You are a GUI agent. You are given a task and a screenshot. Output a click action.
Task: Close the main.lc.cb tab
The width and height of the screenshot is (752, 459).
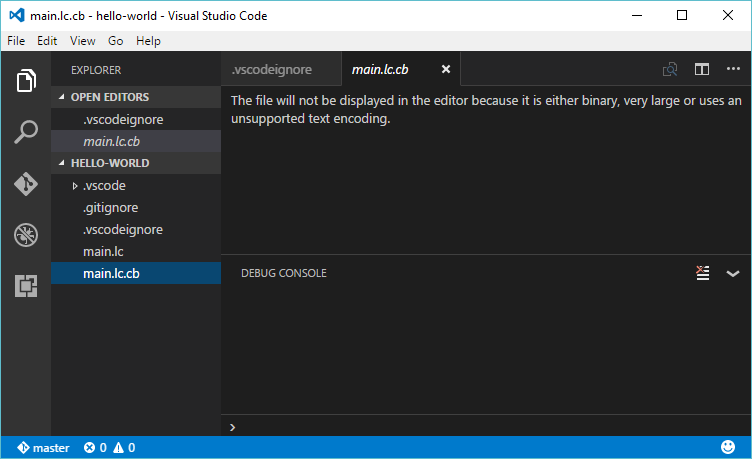(446, 70)
